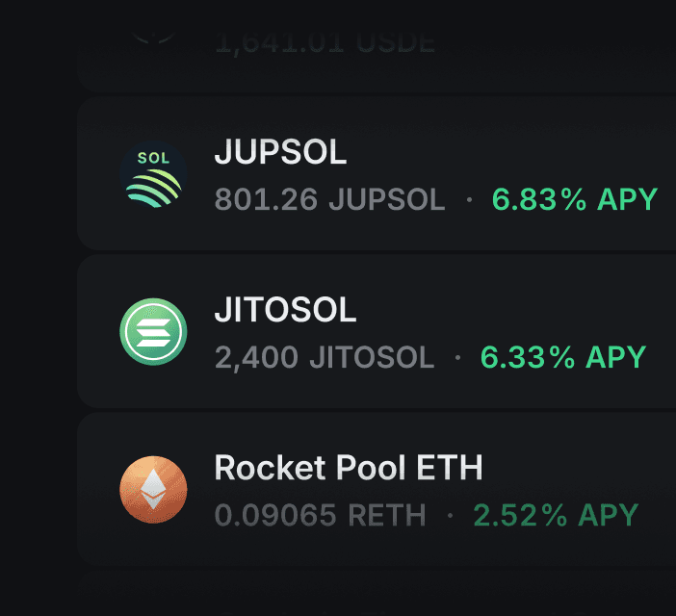This screenshot has width=676, height=616.
Task: Select the JUPSOL asset name
Action: tap(280, 151)
